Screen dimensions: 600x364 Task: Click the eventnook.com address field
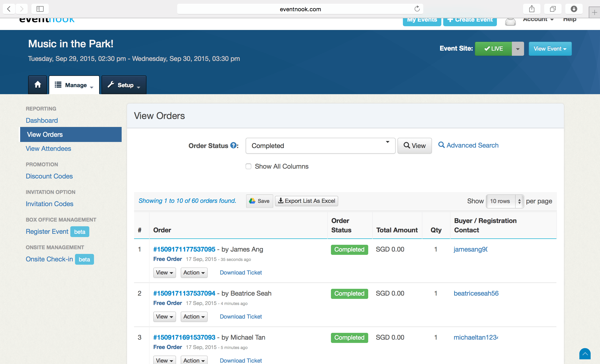point(300,9)
